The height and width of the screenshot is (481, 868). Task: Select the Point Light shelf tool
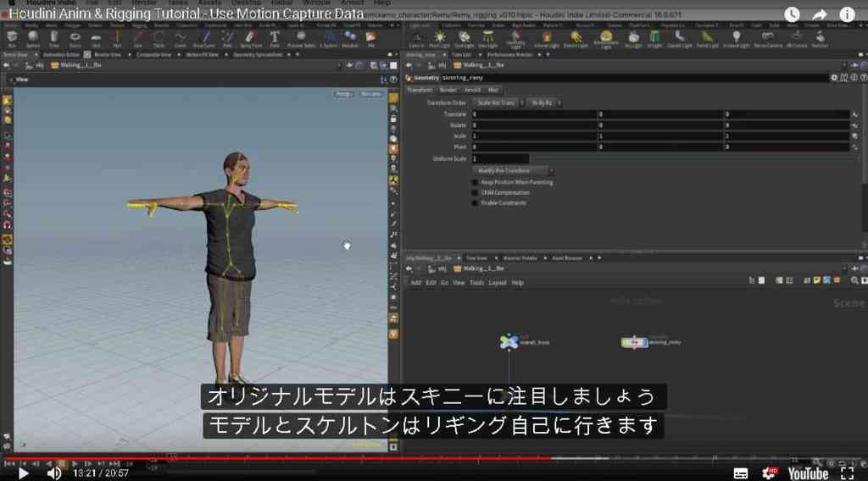click(x=440, y=39)
